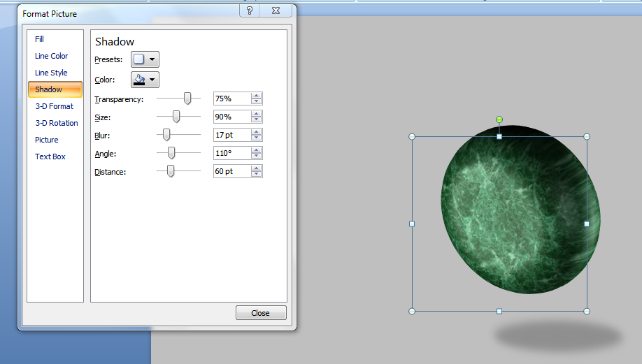Click the Close button in dialog
The height and width of the screenshot is (364, 642).
click(x=261, y=313)
